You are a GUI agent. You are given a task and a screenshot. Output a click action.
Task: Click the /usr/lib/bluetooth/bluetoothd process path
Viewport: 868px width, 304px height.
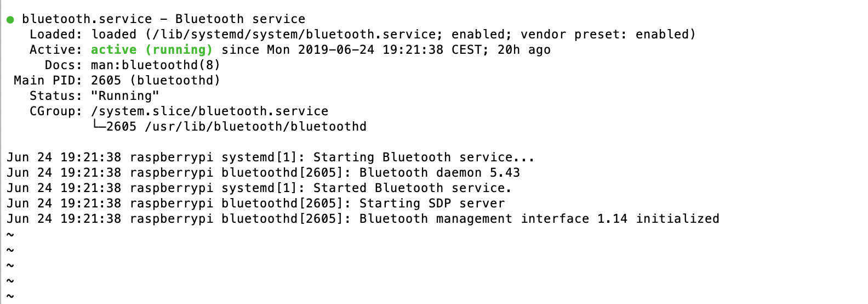[255, 127]
